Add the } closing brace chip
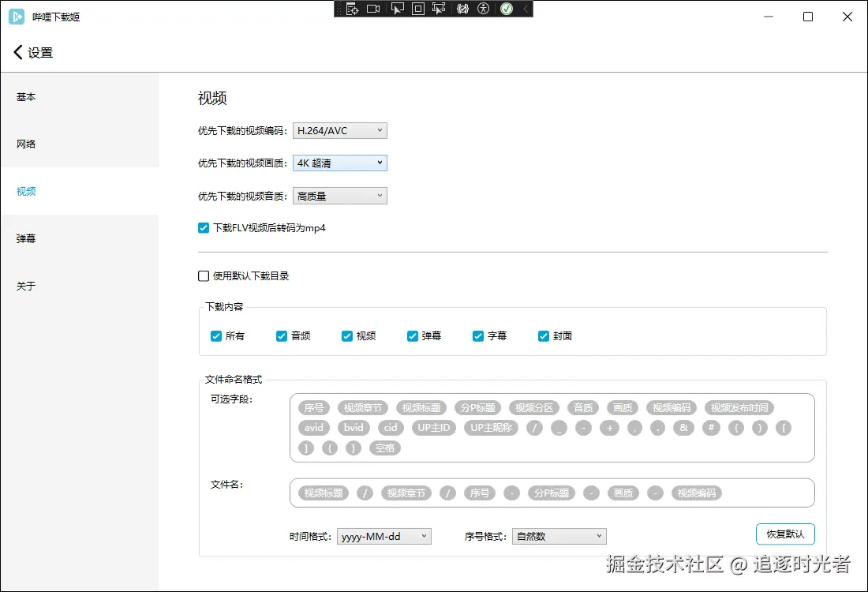 354,448
